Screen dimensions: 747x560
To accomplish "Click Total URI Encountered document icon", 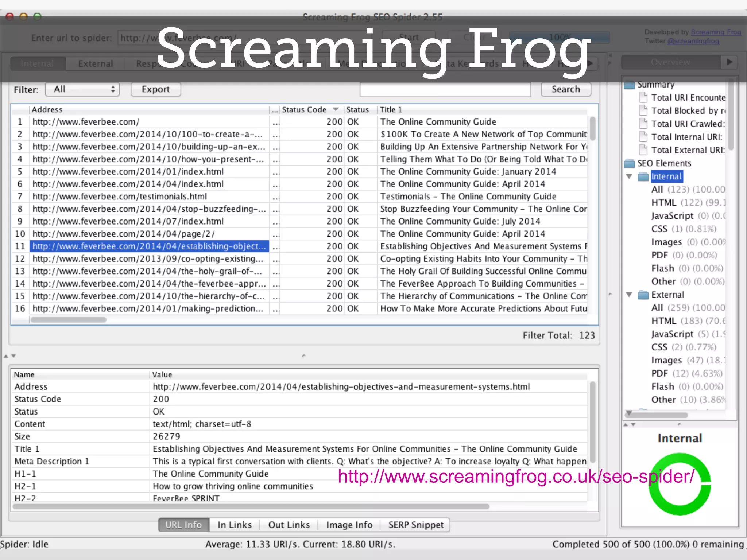I will tap(644, 98).
